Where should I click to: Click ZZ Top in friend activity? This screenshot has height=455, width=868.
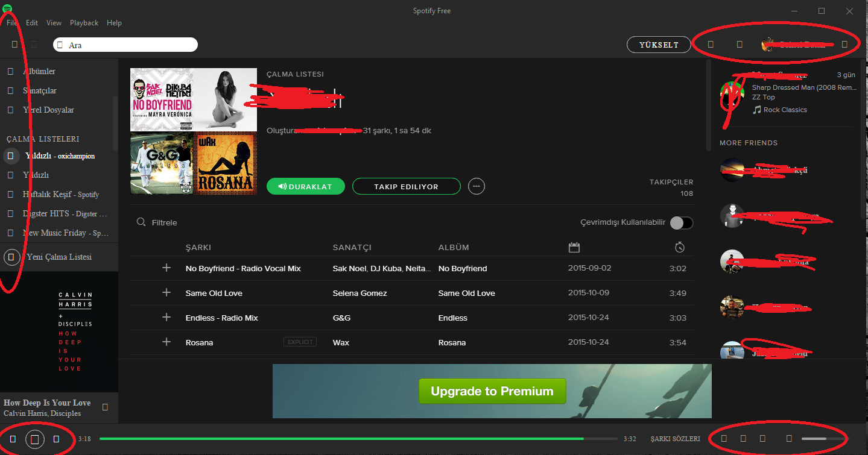(763, 97)
